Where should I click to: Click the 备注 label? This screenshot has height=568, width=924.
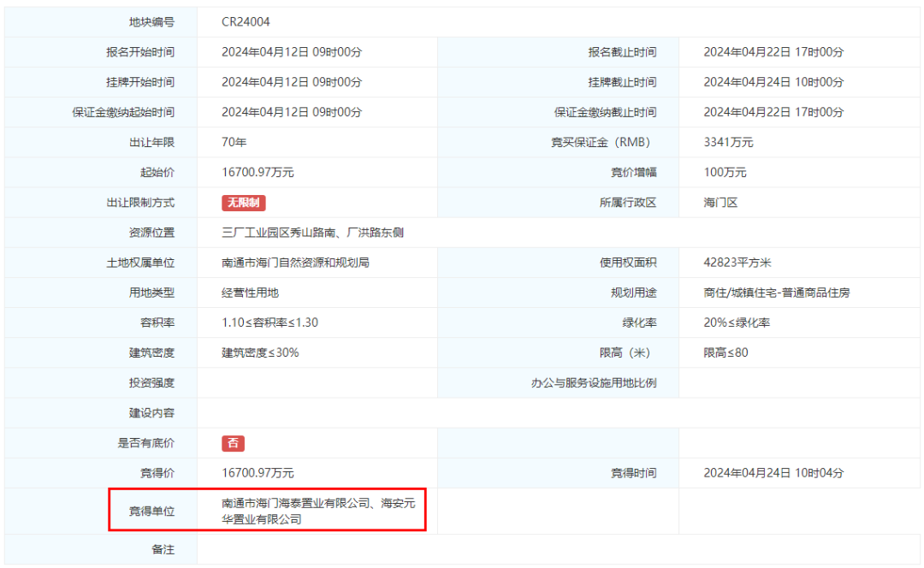click(x=163, y=549)
